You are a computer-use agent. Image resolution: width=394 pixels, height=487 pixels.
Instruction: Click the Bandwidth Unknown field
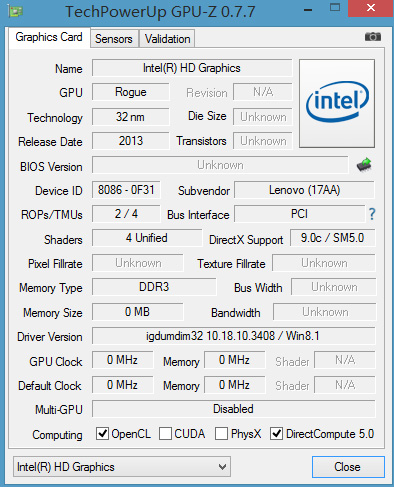pos(325,312)
